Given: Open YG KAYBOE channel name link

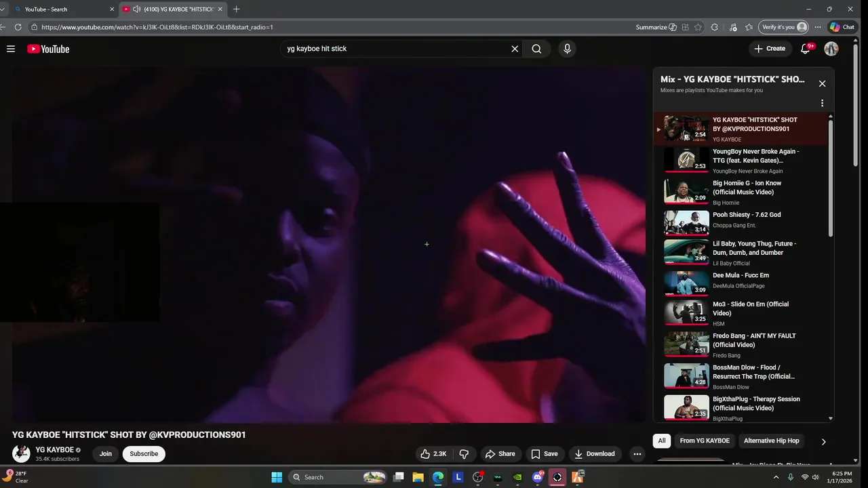Looking at the screenshot, I should [55, 450].
